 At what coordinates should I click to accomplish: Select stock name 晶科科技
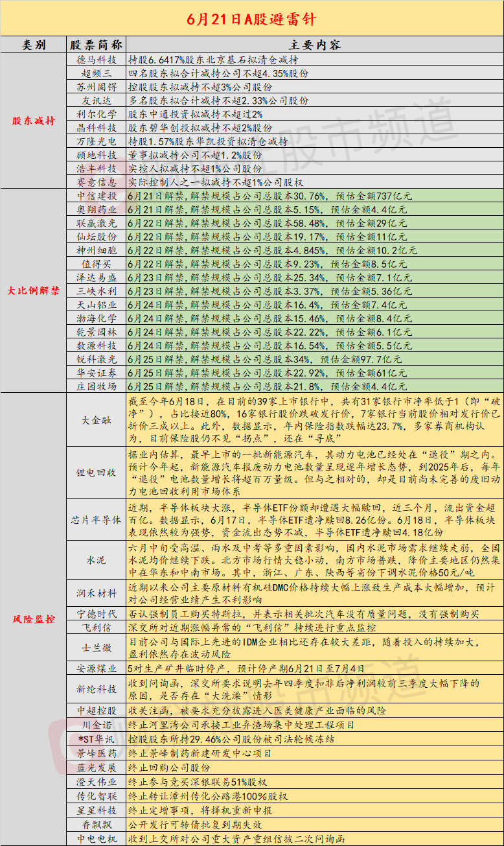pos(96,128)
